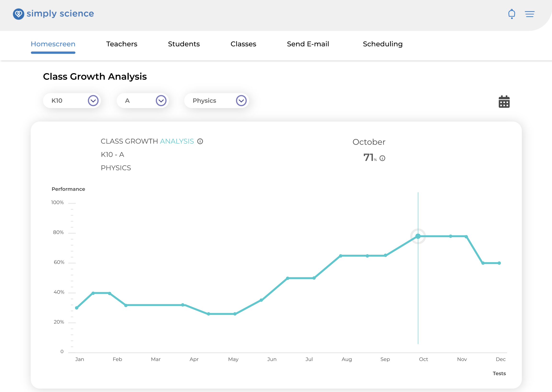Screen dimensions: 552x392
Task: Click the Jul label on x-axis
Action: [x=309, y=359]
